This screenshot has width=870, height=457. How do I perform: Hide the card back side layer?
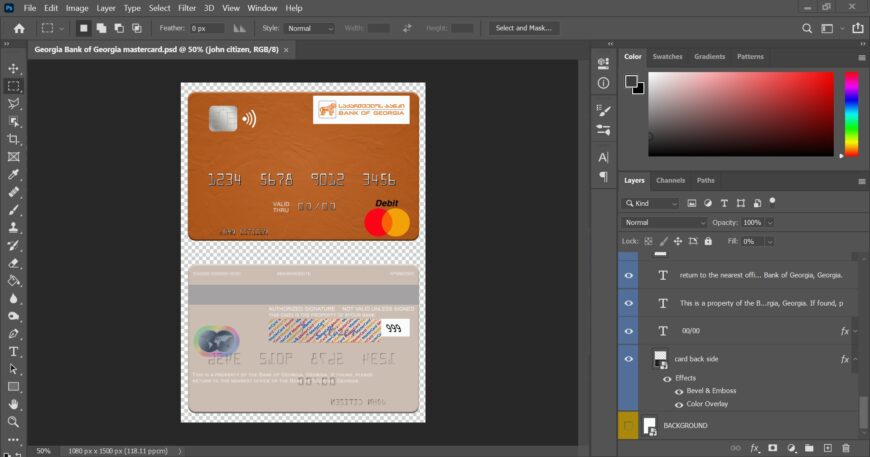pos(629,359)
